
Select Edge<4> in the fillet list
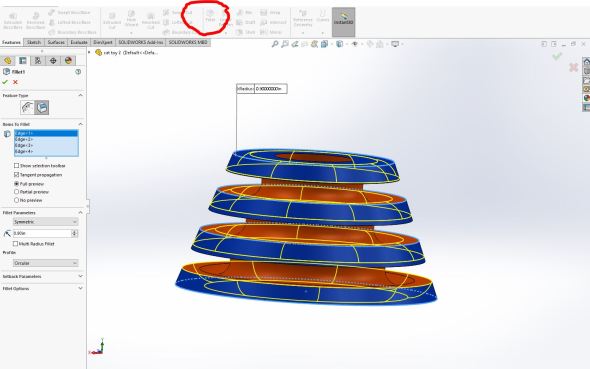46,151
